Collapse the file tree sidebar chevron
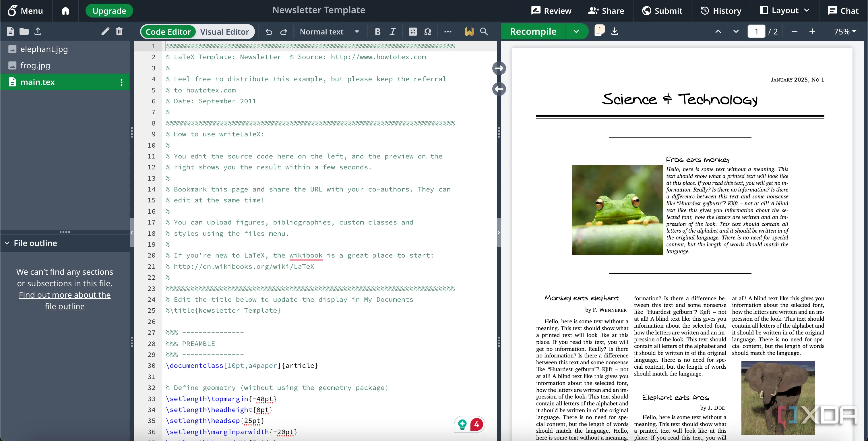The image size is (868, 441). pyautogui.click(x=132, y=232)
